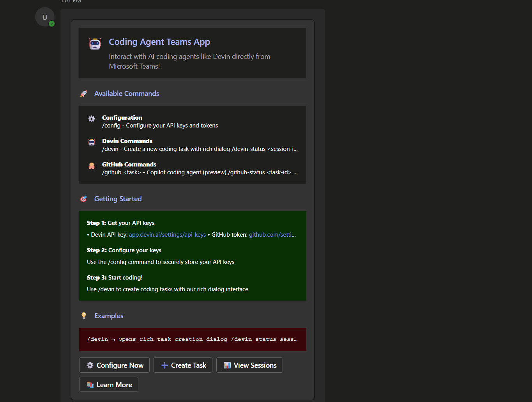Click the gear icon beside Configuration
532x402 pixels.
[92, 119]
